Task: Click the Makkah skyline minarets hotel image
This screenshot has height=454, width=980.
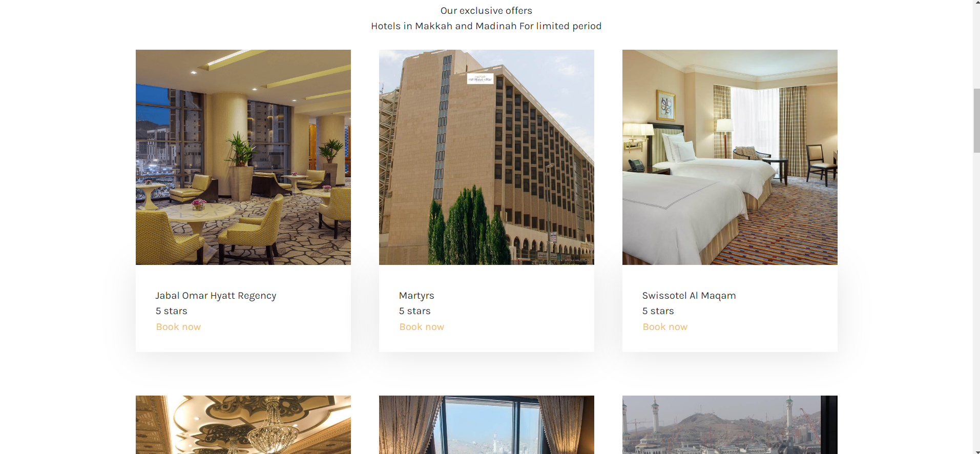Action: [730, 425]
